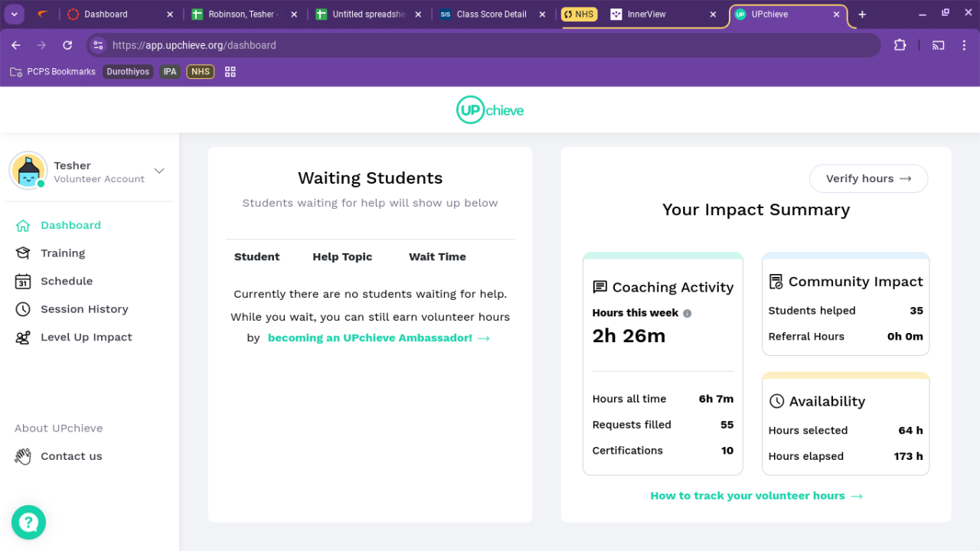The height and width of the screenshot is (551, 980).
Task: Click the Students helped count 35
Action: pyautogui.click(x=916, y=311)
